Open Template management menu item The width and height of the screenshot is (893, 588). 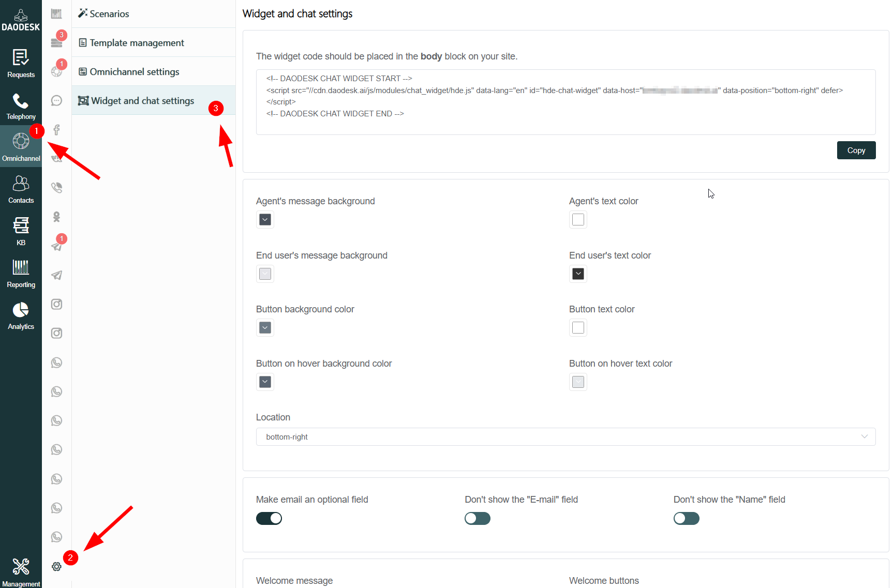[154, 42]
